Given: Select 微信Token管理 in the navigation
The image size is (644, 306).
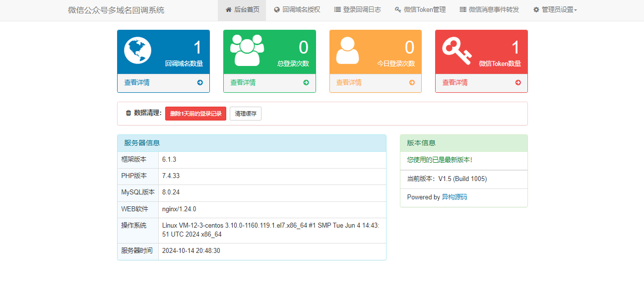Looking at the screenshot, I should coord(420,9).
